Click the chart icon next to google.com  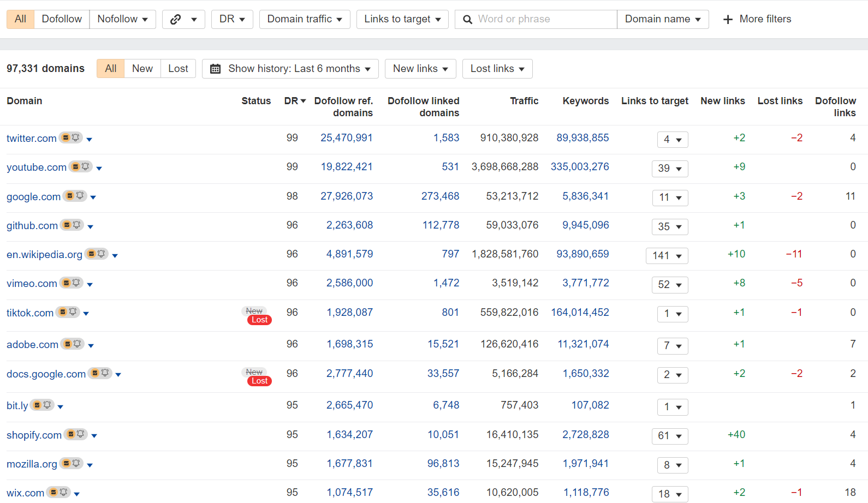click(70, 195)
